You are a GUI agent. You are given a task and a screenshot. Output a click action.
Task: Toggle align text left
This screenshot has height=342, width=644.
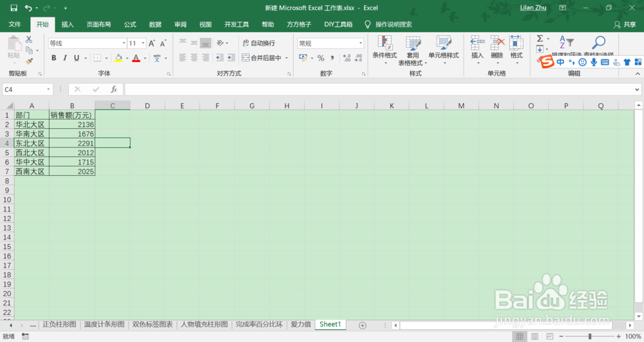pyautogui.click(x=183, y=58)
